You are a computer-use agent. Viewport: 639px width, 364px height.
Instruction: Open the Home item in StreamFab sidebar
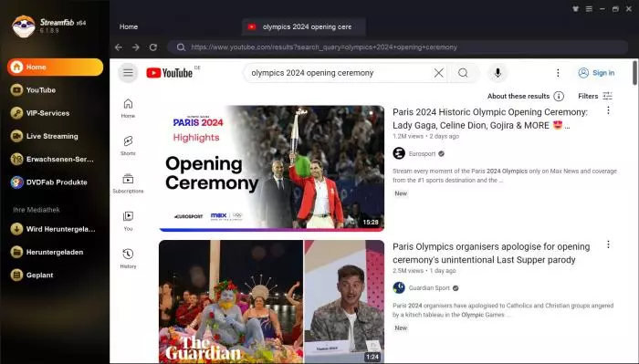coord(55,67)
